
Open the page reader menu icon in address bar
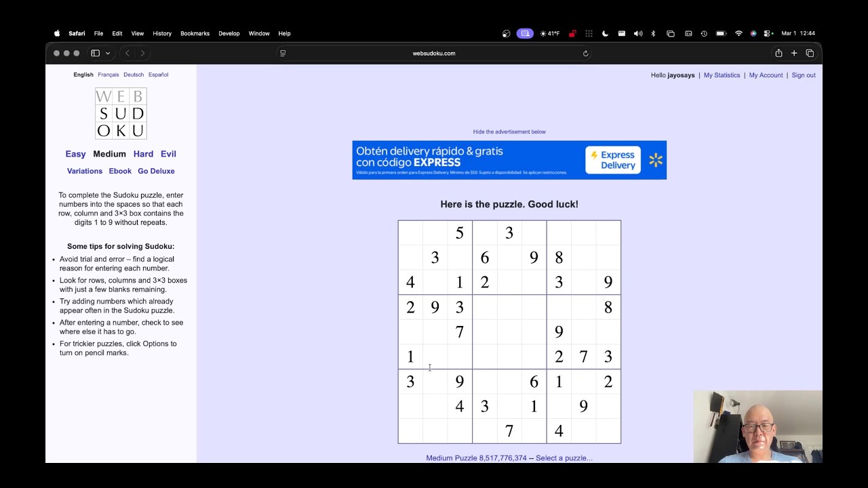pos(283,53)
